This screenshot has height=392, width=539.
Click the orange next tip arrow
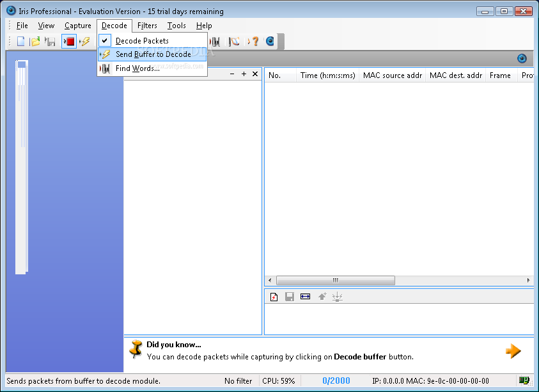tap(513, 351)
